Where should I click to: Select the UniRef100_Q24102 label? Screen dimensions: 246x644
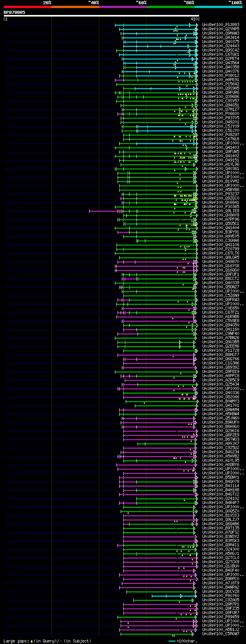(221, 499)
